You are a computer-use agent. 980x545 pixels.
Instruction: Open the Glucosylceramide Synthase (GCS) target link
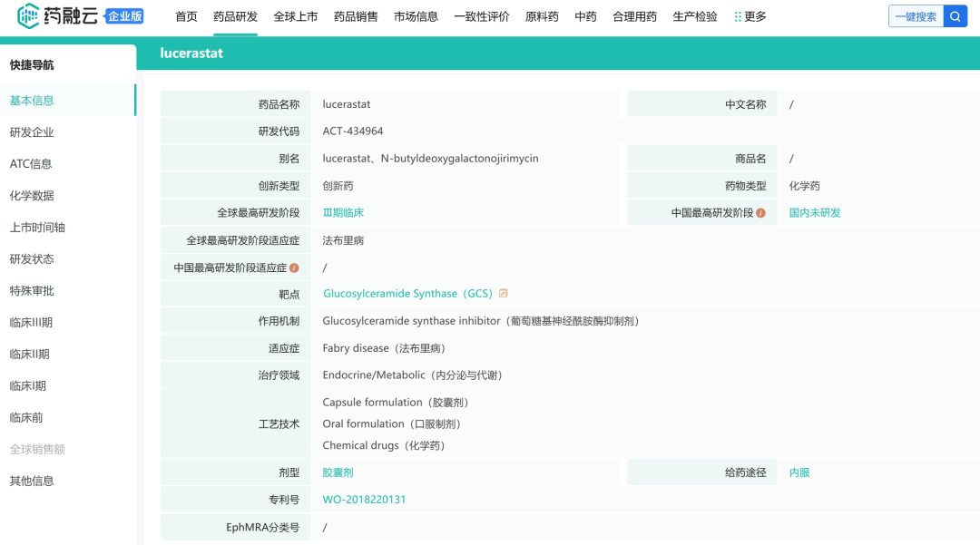tap(407, 294)
